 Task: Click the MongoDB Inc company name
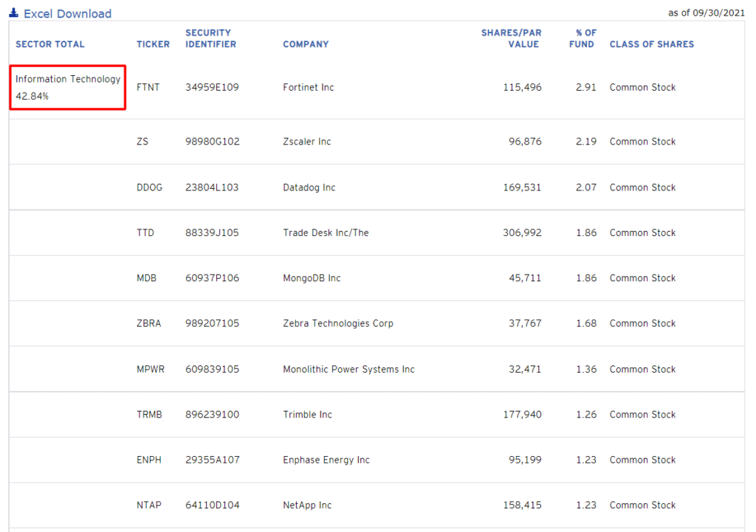tap(312, 278)
